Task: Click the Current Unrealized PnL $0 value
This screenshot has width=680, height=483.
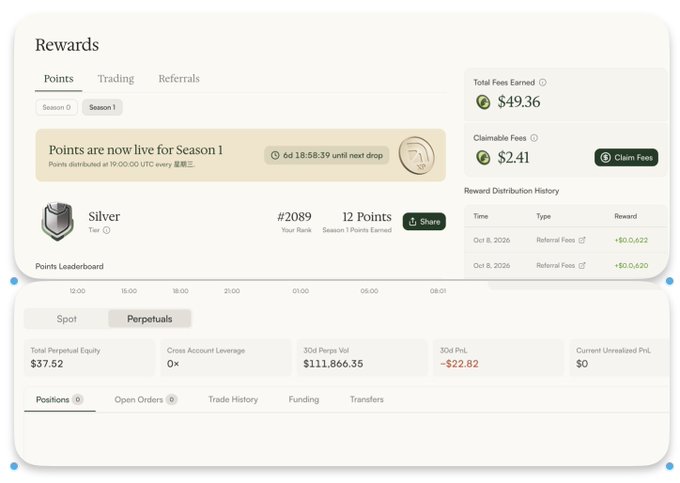Action: 582,364
